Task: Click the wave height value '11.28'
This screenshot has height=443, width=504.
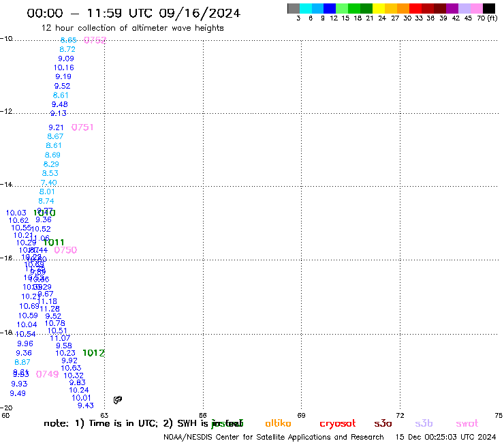Action: 50,309
